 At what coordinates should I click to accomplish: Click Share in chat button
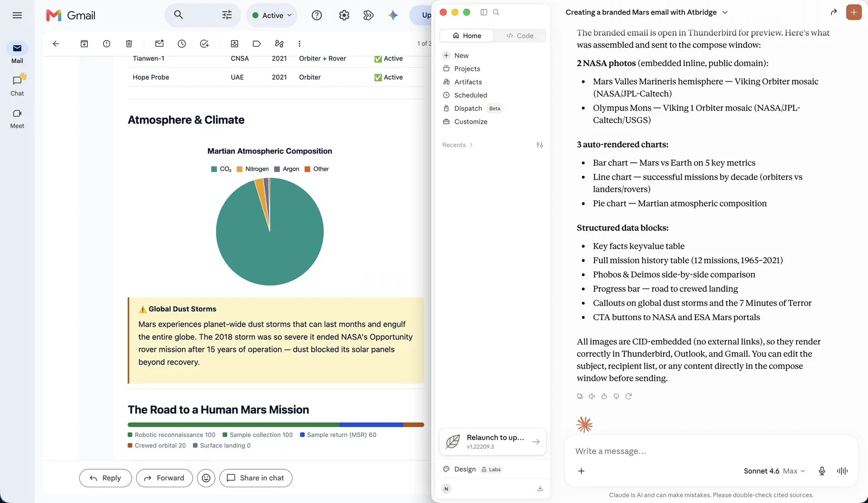tap(256, 478)
